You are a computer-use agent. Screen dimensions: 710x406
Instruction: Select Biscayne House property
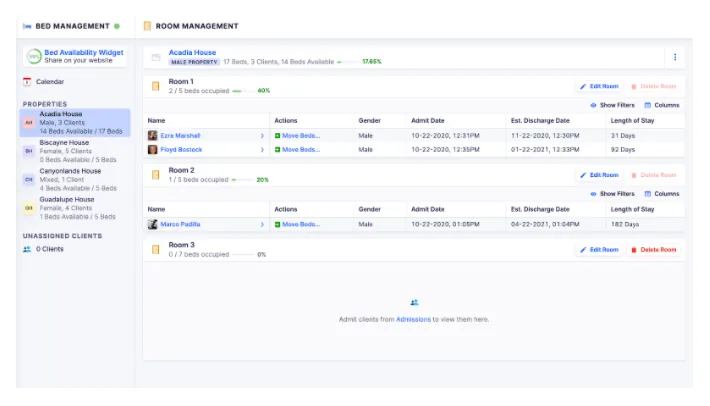[x=75, y=151]
